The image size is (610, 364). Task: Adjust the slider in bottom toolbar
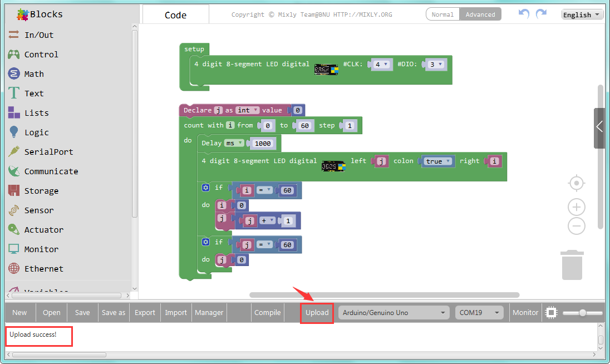point(583,313)
